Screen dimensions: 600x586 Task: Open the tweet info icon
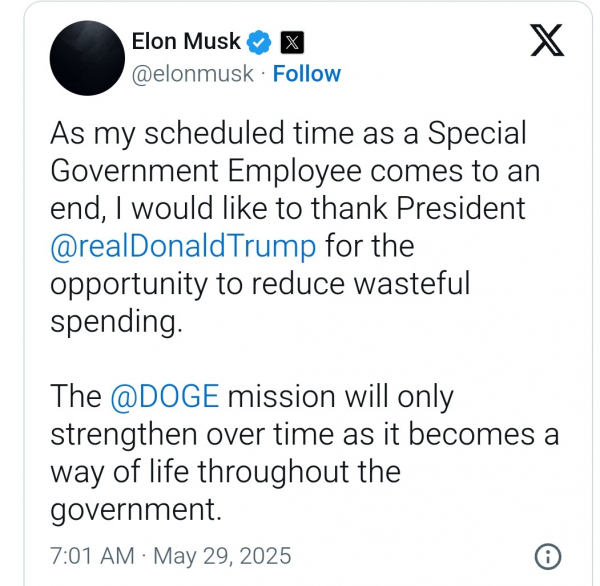click(548, 556)
